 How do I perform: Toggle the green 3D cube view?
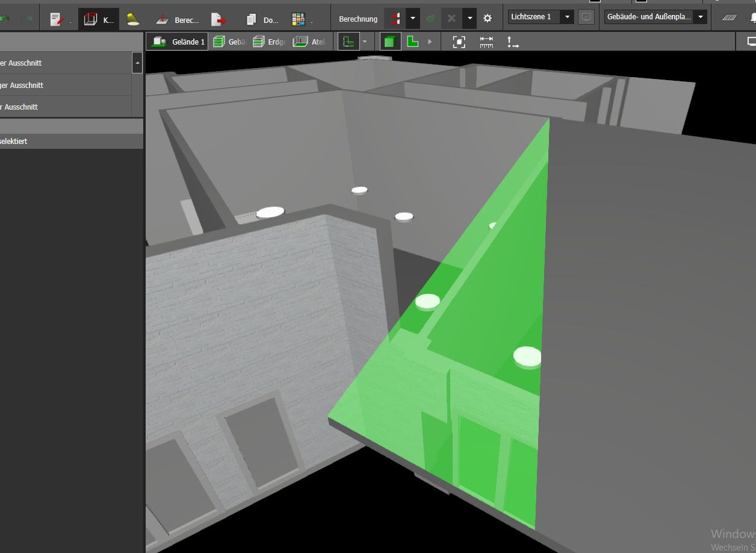(389, 42)
